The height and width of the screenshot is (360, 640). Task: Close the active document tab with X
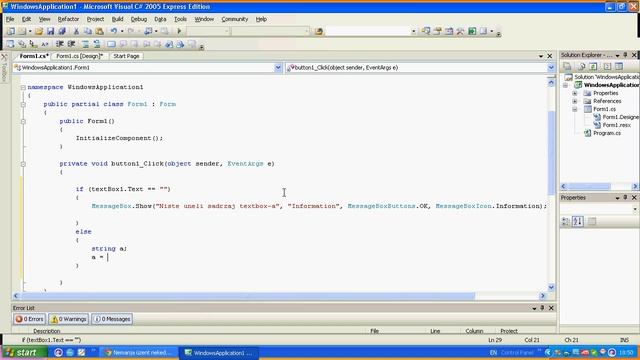click(550, 56)
